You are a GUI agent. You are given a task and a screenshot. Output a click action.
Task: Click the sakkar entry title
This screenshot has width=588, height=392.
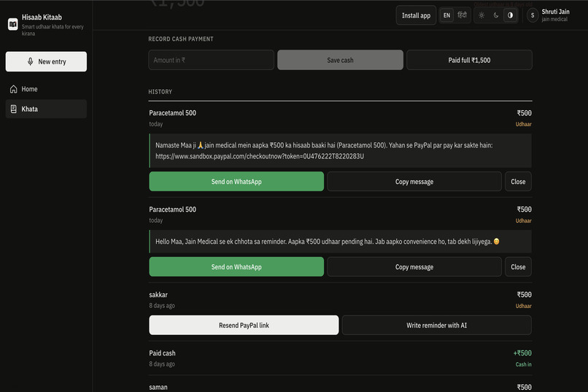tap(158, 295)
